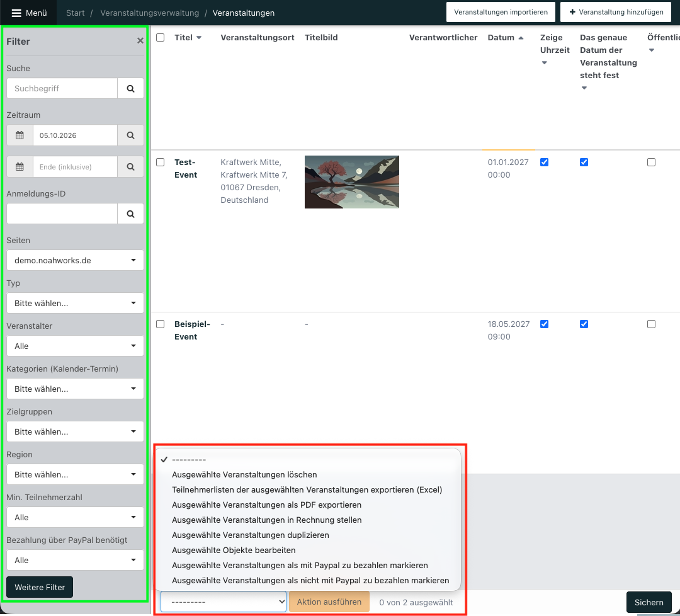Click sort arrow under Öffentlich column header
The height and width of the screenshot is (616, 680).
coord(652,50)
